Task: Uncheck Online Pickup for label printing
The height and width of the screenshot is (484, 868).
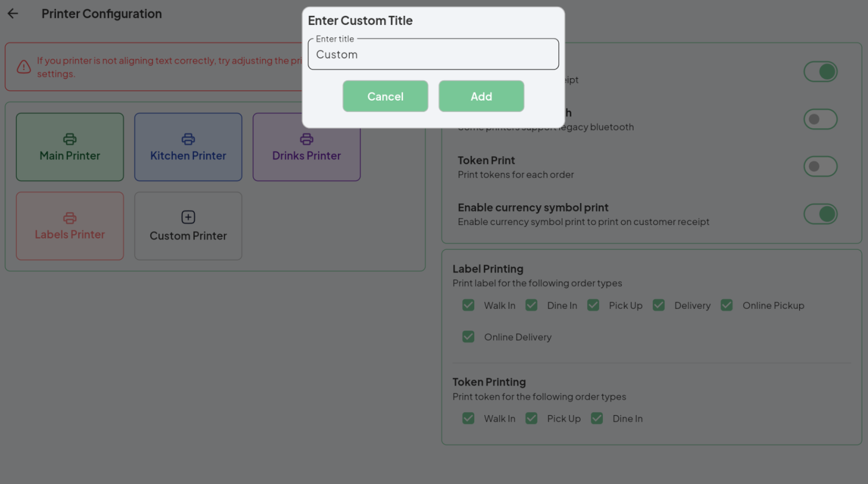Action: tap(727, 305)
